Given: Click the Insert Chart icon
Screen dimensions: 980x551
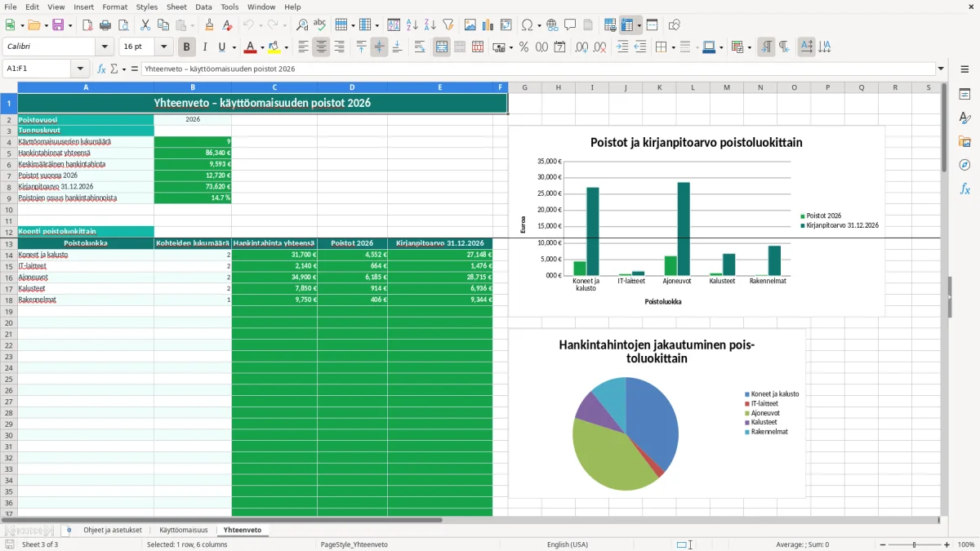Looking at the screenshot, I should click(488, 25).
